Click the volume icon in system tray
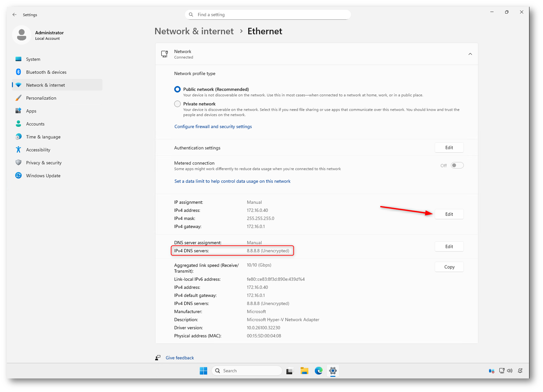Image resolution: width=543 pixels, height=392 pixels. (x=510, y=371)
